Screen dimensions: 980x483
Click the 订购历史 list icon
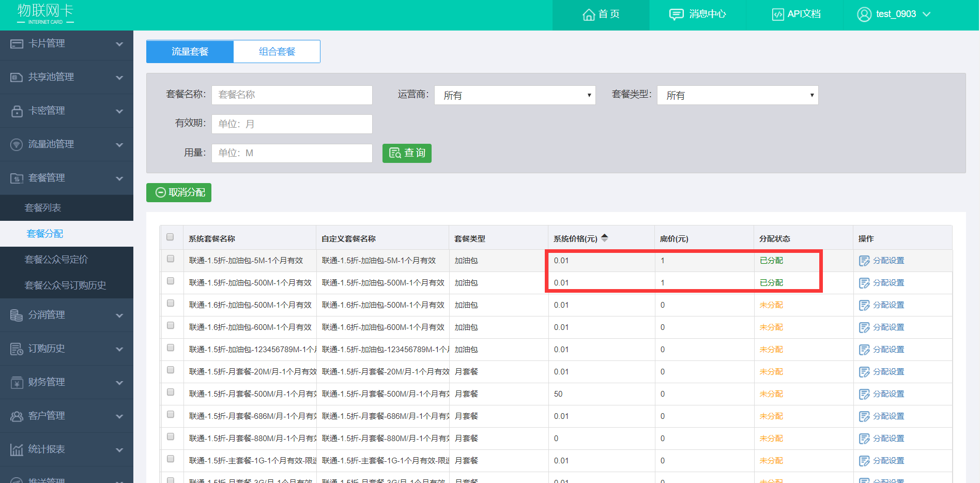17,349
